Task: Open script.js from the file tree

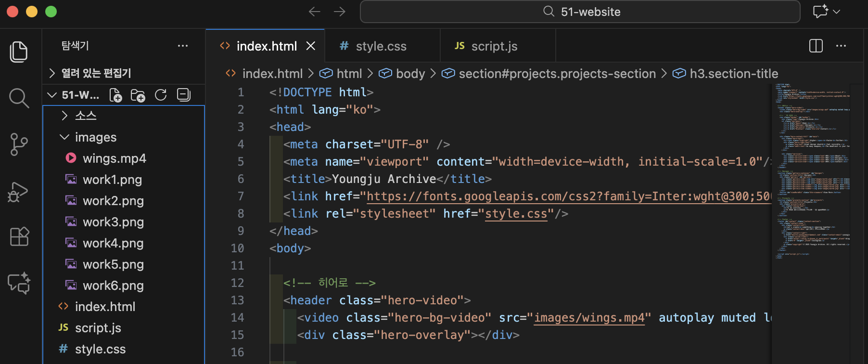Action: [x=124, y=328]
